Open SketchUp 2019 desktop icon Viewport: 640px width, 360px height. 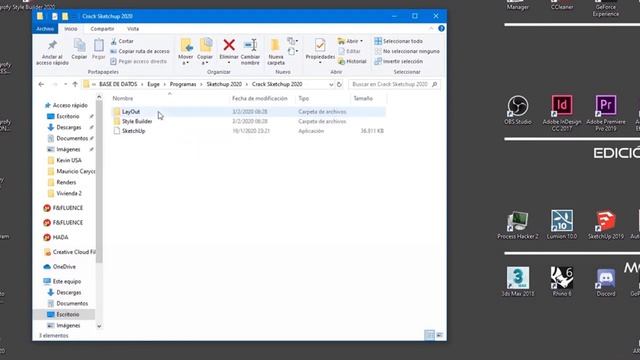coord(606,225)
